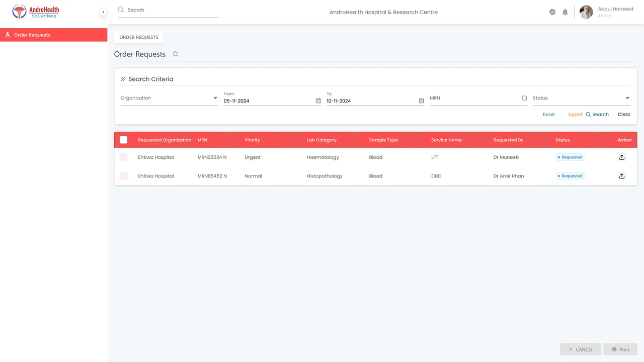This screenshot has width=644, height=362.
Task: Open the To date calendar picker
Action: pyautogui.click(x=422, y=101)
